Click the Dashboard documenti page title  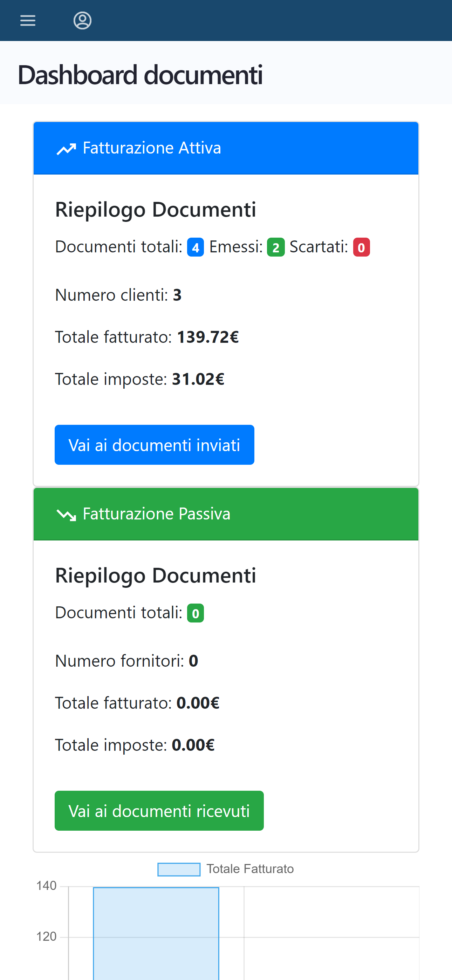click(x=140, y=75)
